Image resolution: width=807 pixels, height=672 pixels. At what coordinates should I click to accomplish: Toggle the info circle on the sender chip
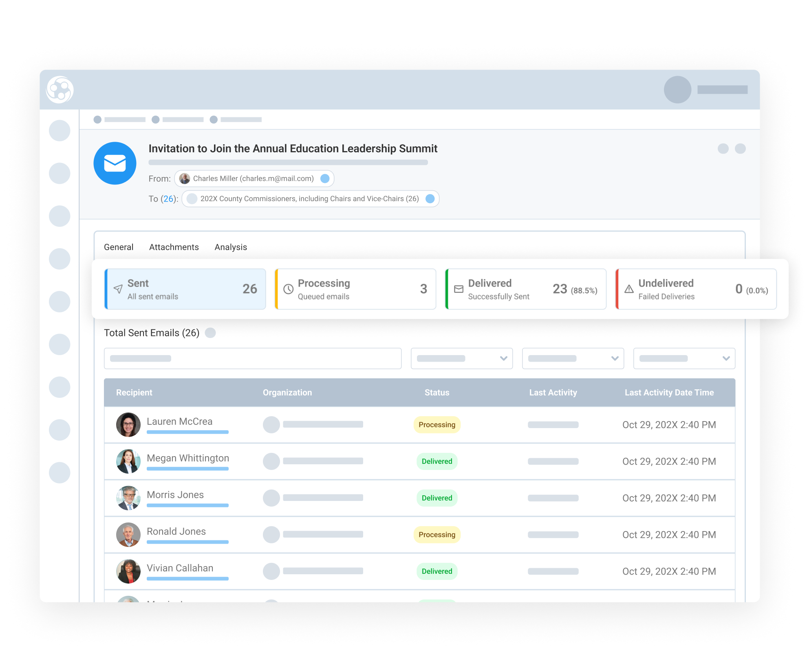point(325,178)
